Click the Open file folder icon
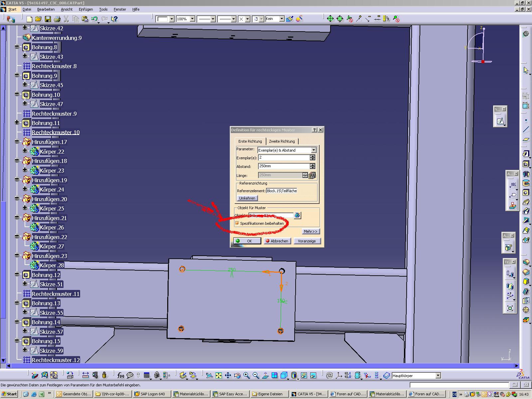 38,19
